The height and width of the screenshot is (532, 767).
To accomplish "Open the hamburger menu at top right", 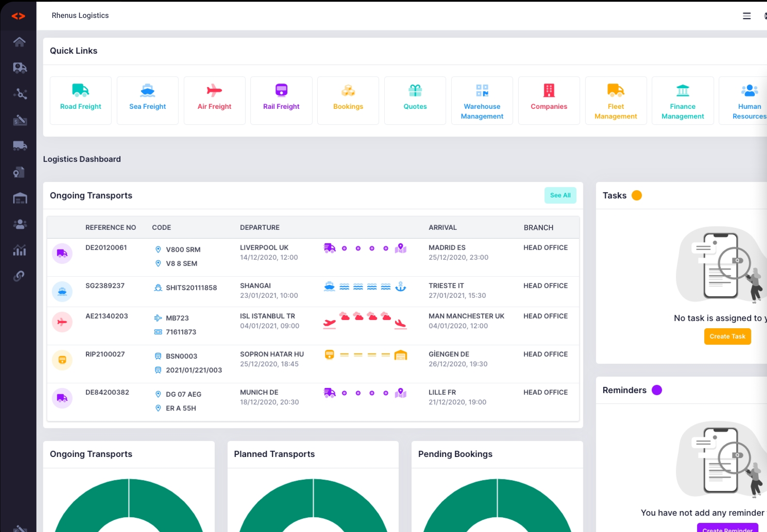I will pos(747,16).
